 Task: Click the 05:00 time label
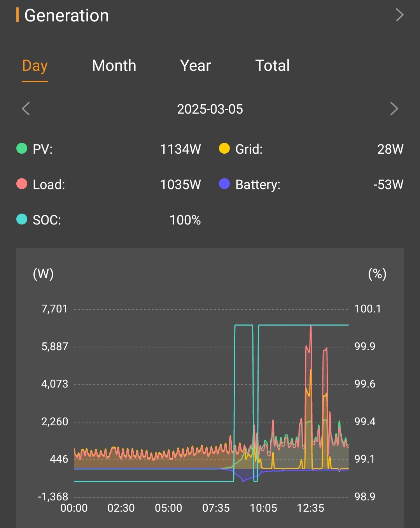pyautogui.click(x=168, y=508)
